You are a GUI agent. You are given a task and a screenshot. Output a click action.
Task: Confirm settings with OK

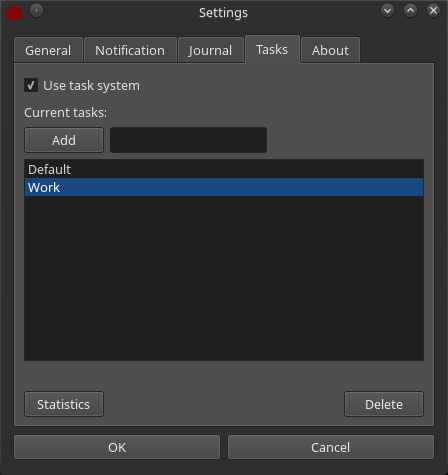pyautogui.click(x=117, y=447)
